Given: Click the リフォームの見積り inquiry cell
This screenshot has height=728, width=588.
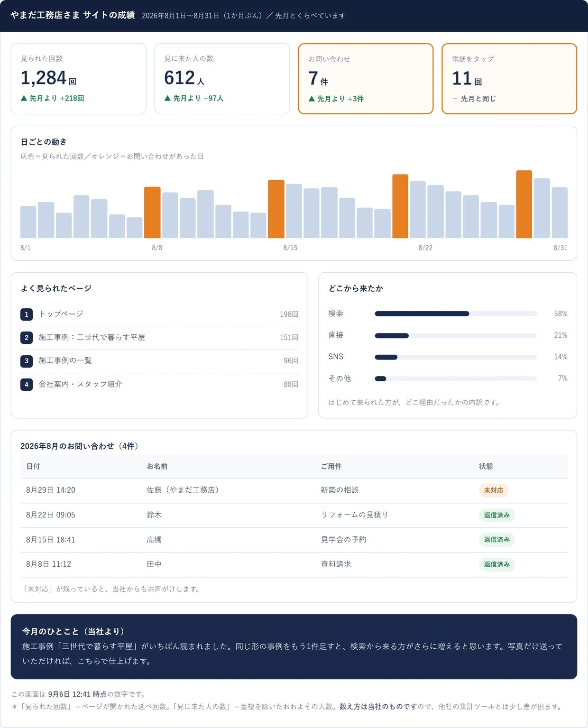Looking at the screenshot, I should 355,515.
